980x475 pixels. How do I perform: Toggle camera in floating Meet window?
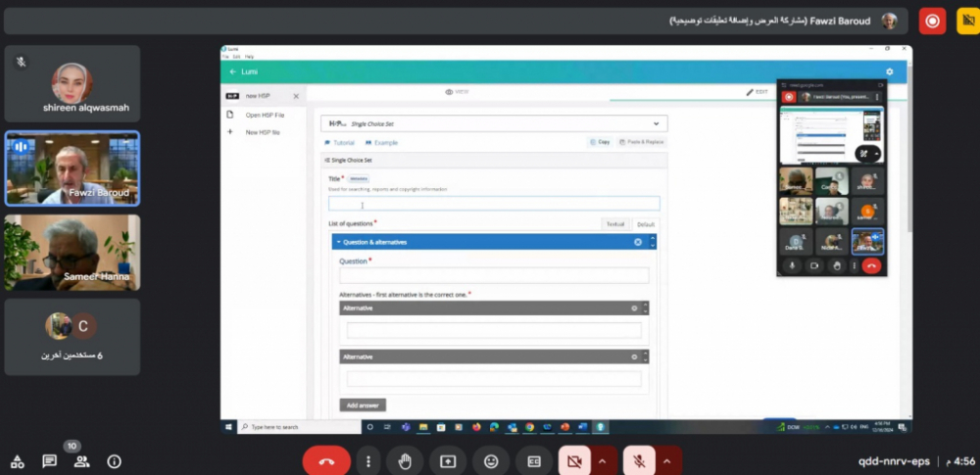tap(814, 265)
